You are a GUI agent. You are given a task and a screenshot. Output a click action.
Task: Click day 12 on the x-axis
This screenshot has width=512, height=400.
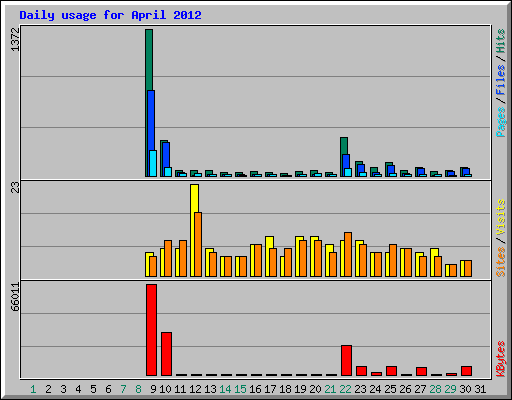(x=195, y=389)
